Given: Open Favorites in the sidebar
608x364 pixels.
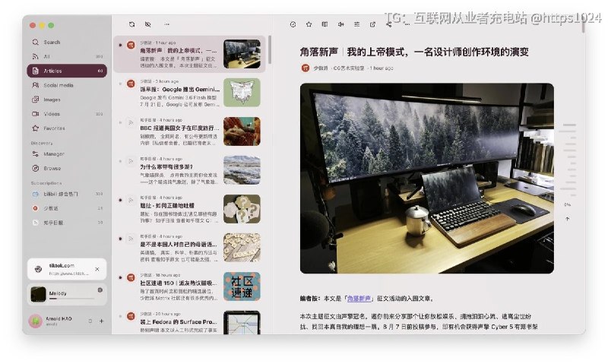Looking at the screenshot, I should click(x=67, y=128).
